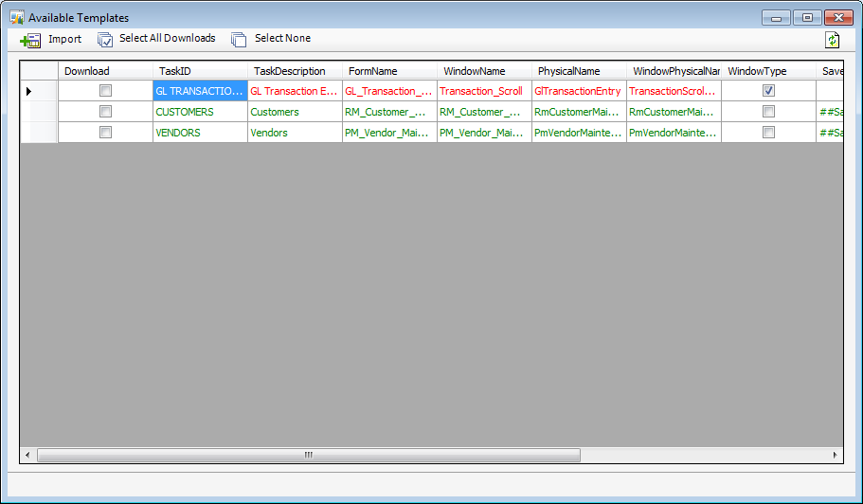Click the green refresh document icon
The width and height of the screenshot is (863, 504).
[x=832, y=40]
